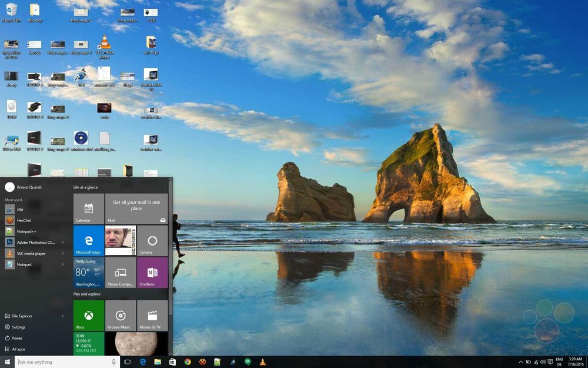Open the Xbox tile
Image resolution: width=588 pixels, height=368 pixels.
89,316
